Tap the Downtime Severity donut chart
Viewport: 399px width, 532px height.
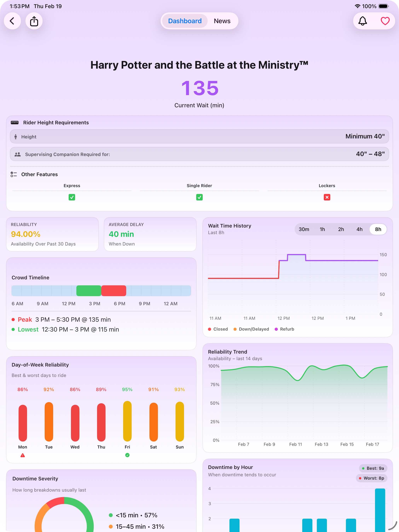click(64, 515)
